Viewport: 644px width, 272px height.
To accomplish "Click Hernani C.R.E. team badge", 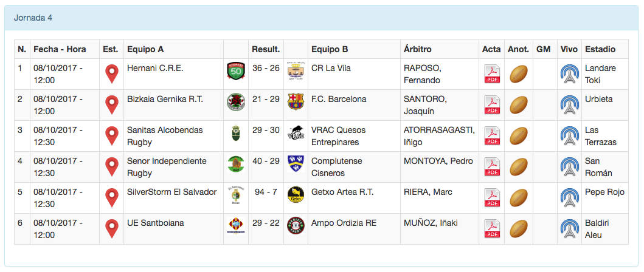I will (x=235, y=70).
